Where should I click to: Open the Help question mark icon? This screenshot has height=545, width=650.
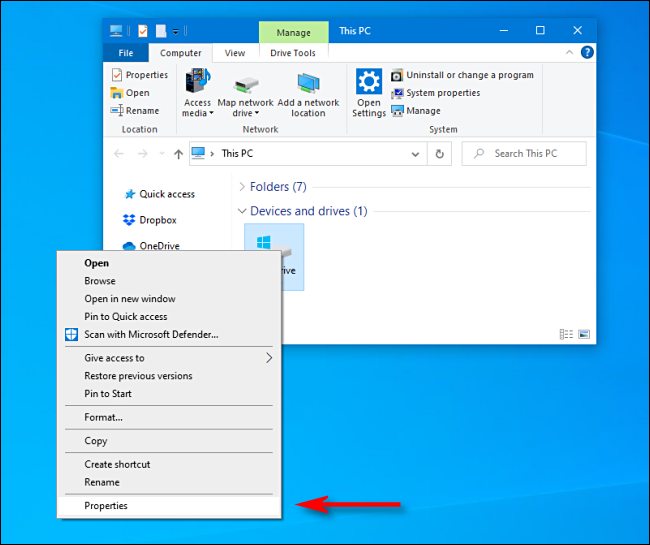click(587, 53)
